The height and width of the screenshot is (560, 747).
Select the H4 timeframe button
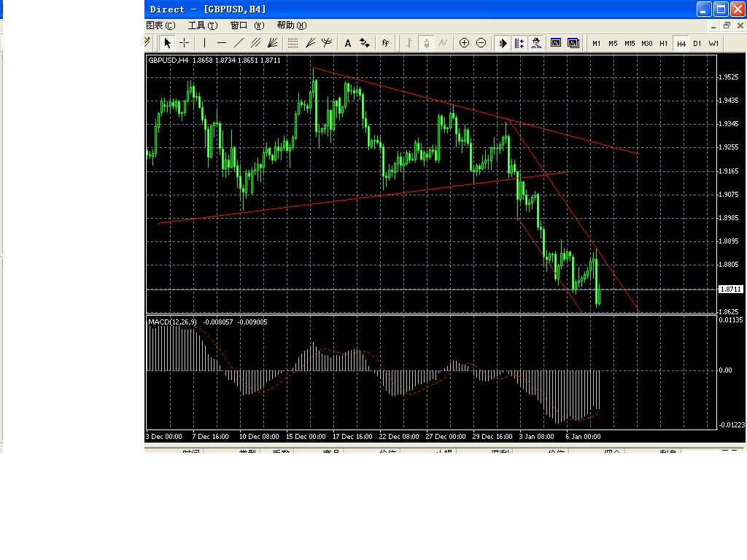tap(681, 44)
